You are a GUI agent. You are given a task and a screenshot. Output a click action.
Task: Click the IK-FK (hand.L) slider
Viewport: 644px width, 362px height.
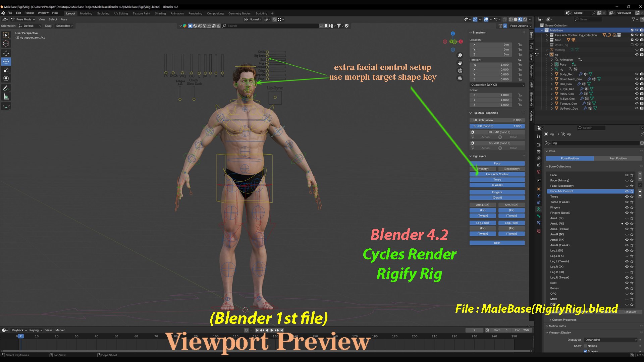(x=497, y=126)
